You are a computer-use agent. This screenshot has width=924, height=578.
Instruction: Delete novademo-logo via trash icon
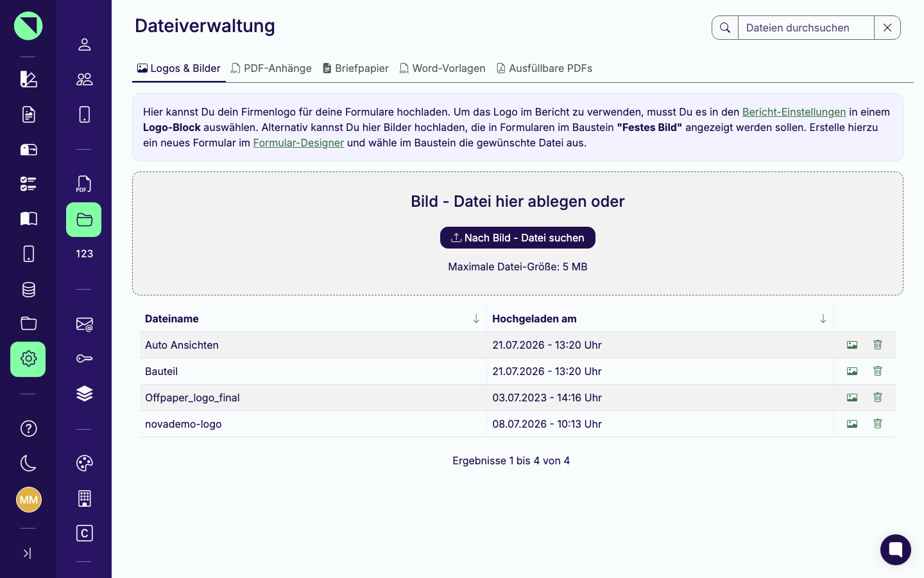[878, 424]
